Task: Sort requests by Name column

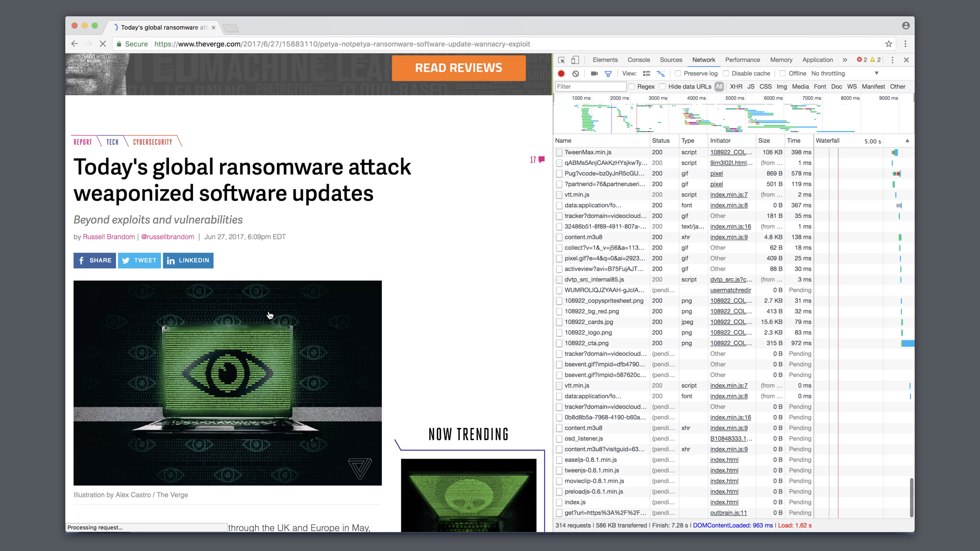Action: [601, 141]
